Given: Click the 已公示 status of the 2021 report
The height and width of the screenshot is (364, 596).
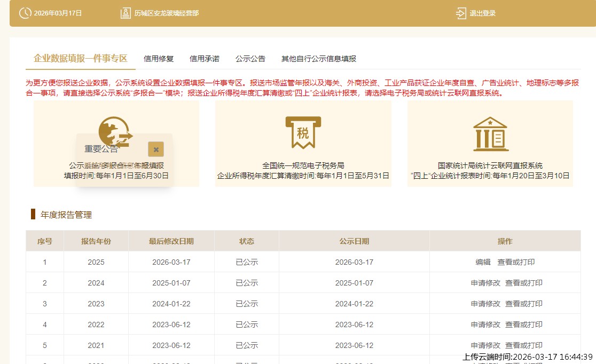Looking at the screenshot, I should [246, 345].
